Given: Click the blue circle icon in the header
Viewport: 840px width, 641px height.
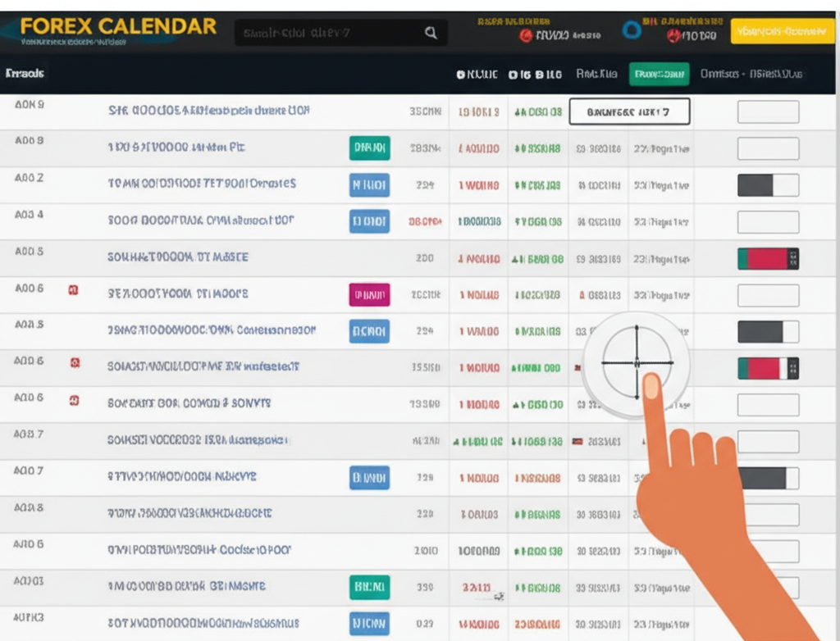Looking at the screenshot, I should coord(632,32).
